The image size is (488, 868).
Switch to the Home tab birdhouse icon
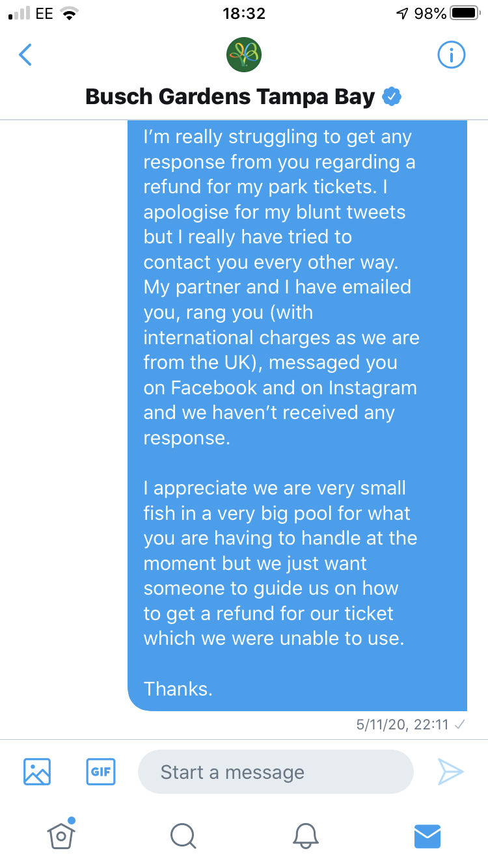(61, 835)
